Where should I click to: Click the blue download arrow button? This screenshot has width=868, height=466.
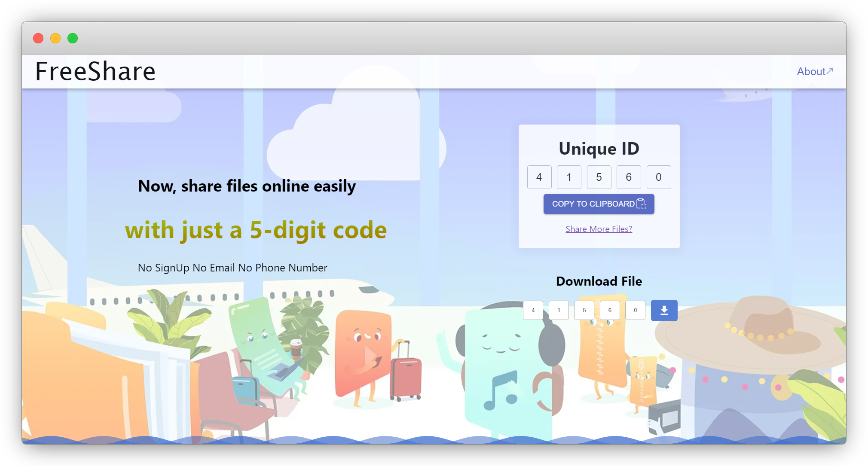click(x=664, y=310)
